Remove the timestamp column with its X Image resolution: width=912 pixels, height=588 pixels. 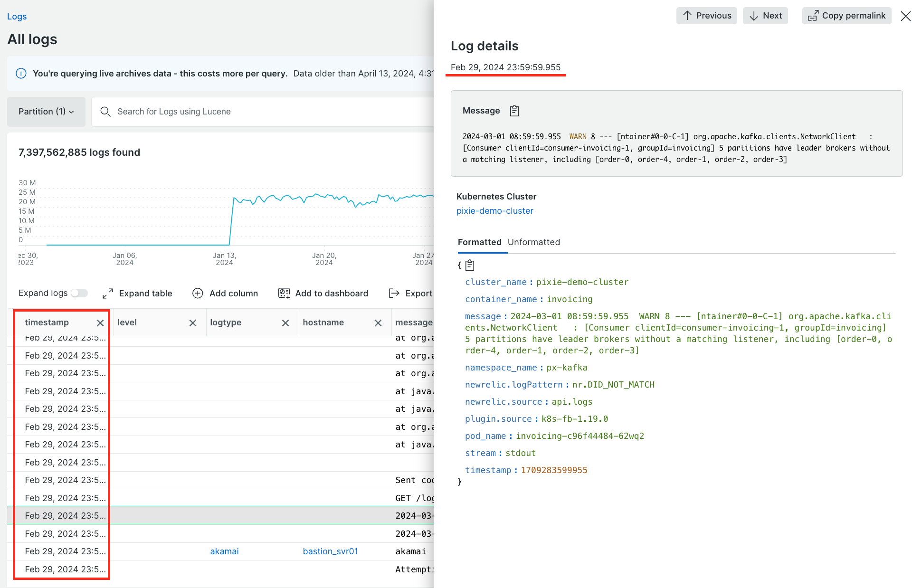[x=100, y=323]
